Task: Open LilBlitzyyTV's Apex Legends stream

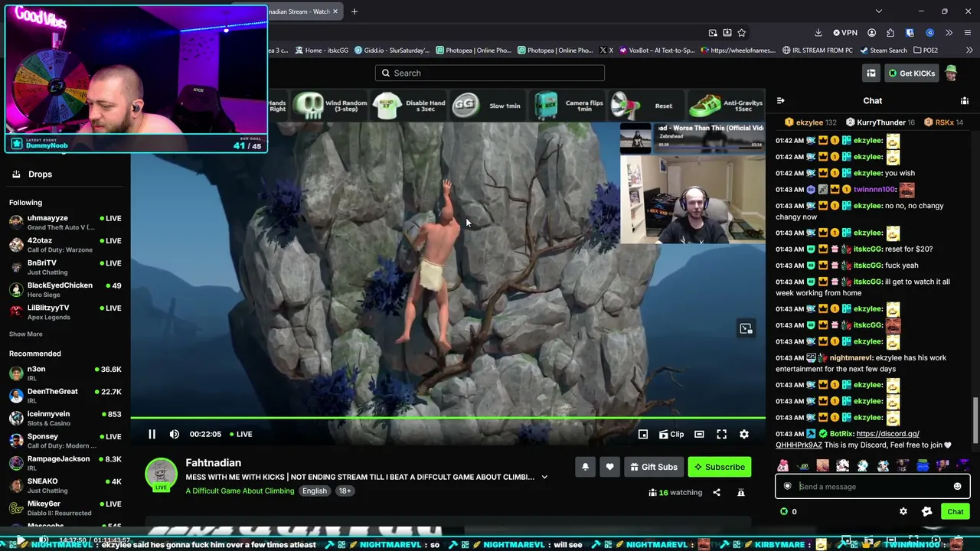Action: 65,311
